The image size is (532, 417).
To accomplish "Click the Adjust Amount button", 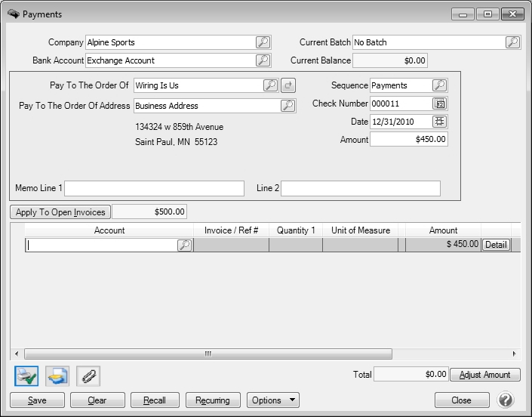I will [x=485, y=375].
